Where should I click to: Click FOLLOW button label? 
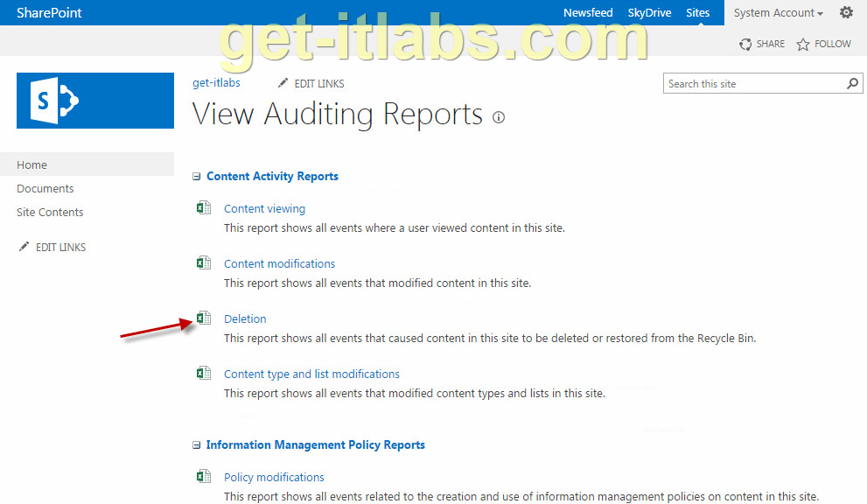pyautogui.click(x=832, y=45)
